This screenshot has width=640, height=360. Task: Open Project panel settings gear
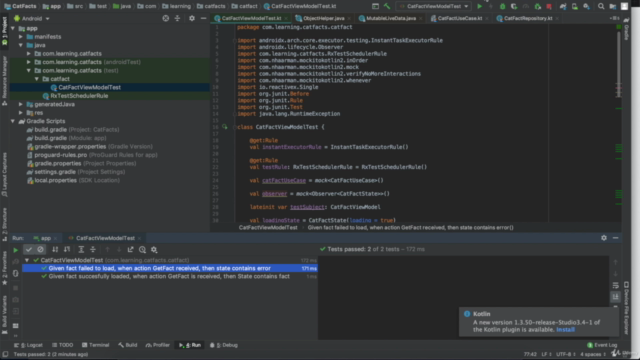pos(192,18)
